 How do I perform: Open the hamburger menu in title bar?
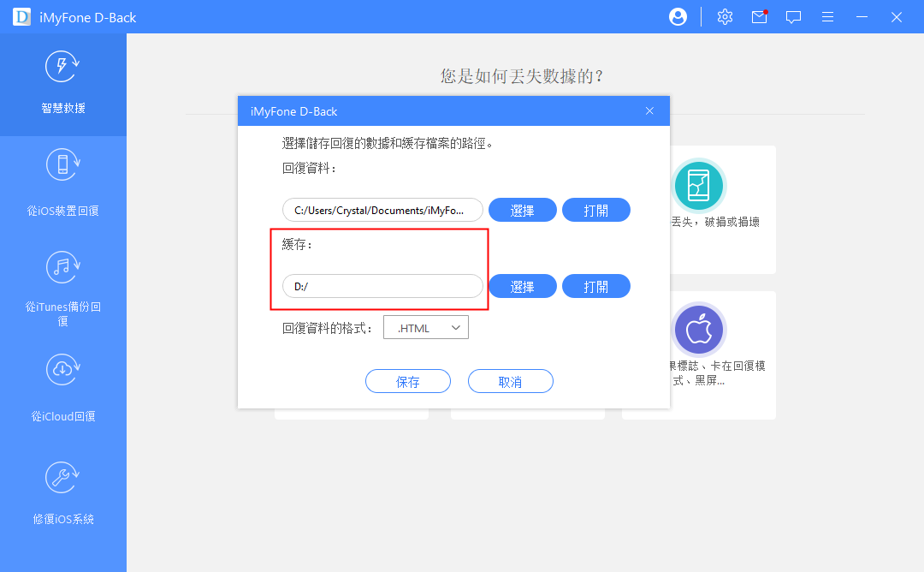(x=827, y=17)
